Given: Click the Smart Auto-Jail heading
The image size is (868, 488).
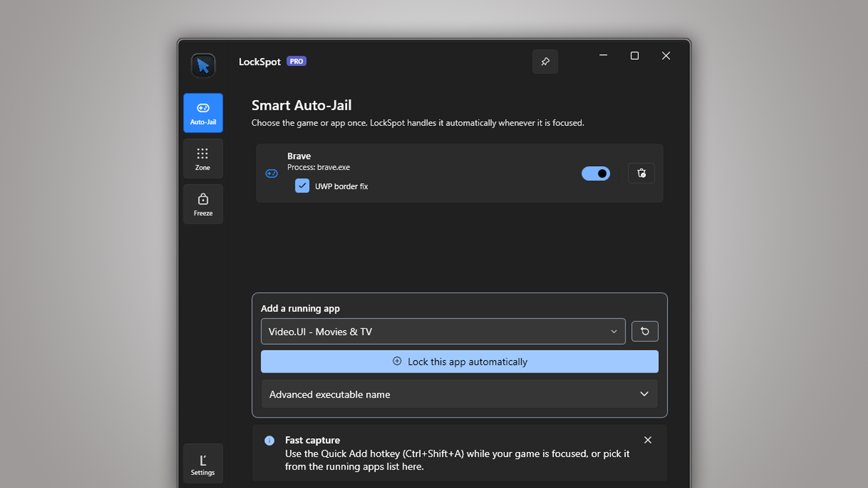Looking at the screenshot, I should 302,105.
